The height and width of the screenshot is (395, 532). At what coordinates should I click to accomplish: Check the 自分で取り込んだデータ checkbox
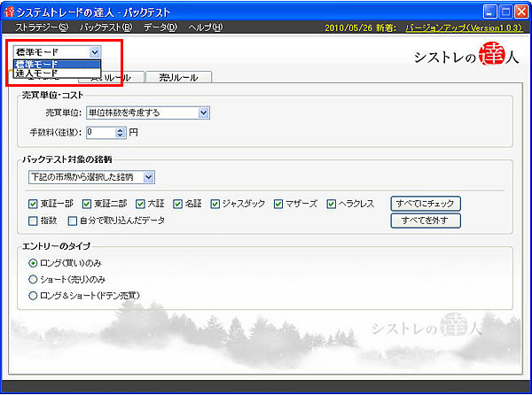73,221
